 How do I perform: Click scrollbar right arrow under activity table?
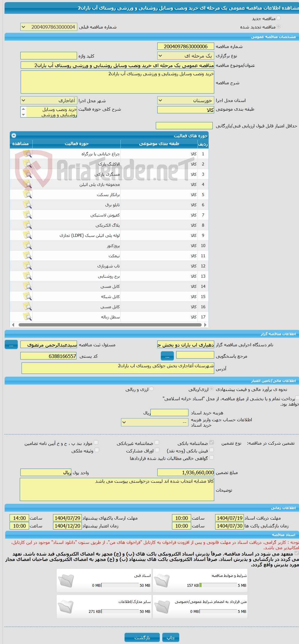point(205,325)
